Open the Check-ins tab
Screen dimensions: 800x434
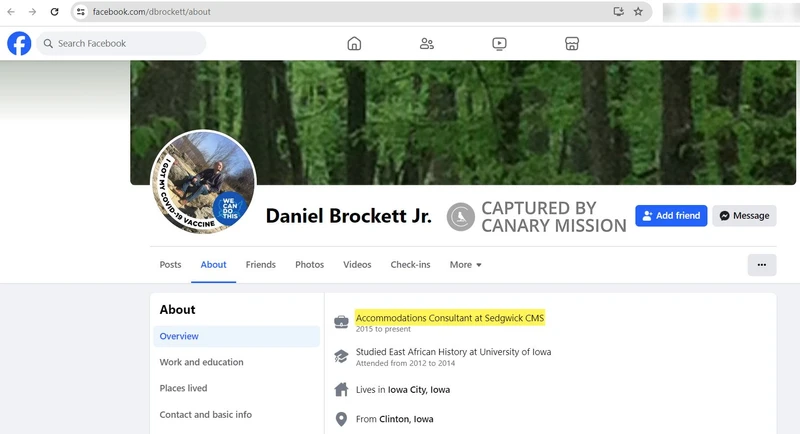pos(411,265)
